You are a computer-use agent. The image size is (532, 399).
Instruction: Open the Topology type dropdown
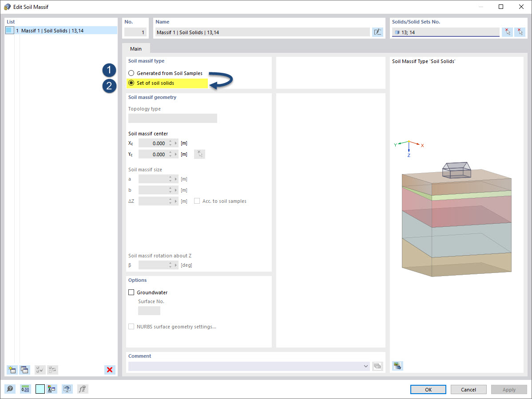pos(173,119)
